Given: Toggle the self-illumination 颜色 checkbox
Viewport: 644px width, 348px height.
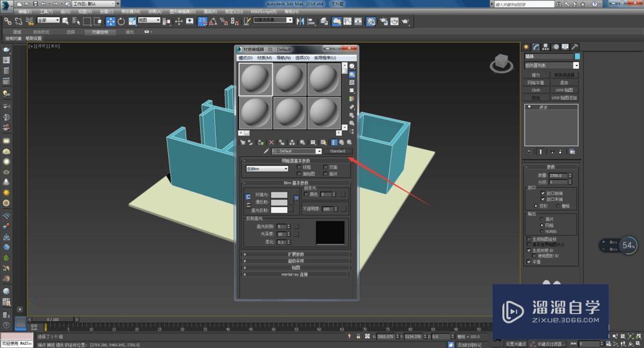Looking at the screenshot, I should [x=306, y=194].
